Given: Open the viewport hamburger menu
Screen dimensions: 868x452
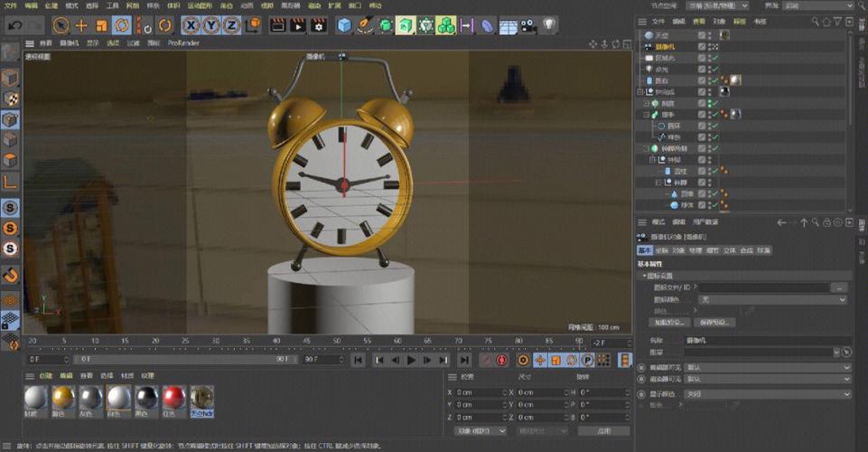Looking at the screenshot, I should (x=29, y=43).
